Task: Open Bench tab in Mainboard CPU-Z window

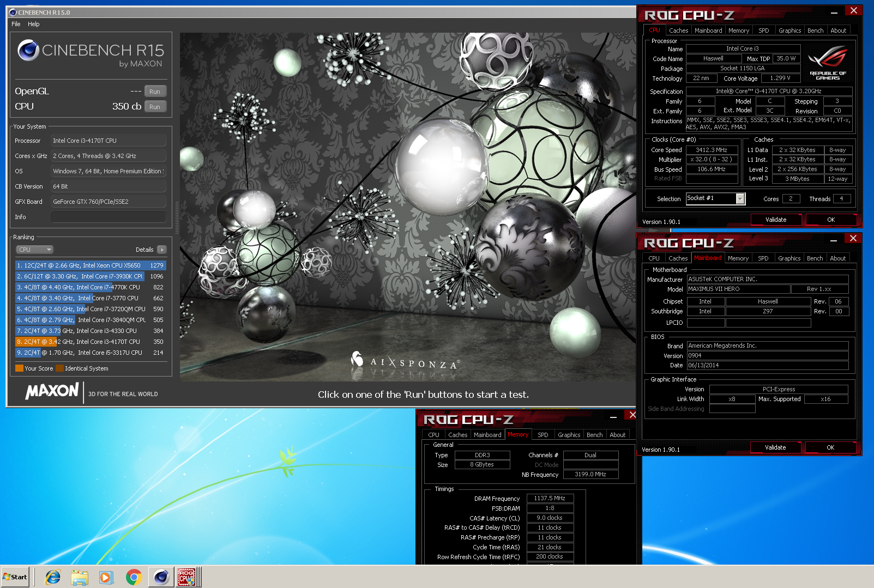Action: coord(815,258)
